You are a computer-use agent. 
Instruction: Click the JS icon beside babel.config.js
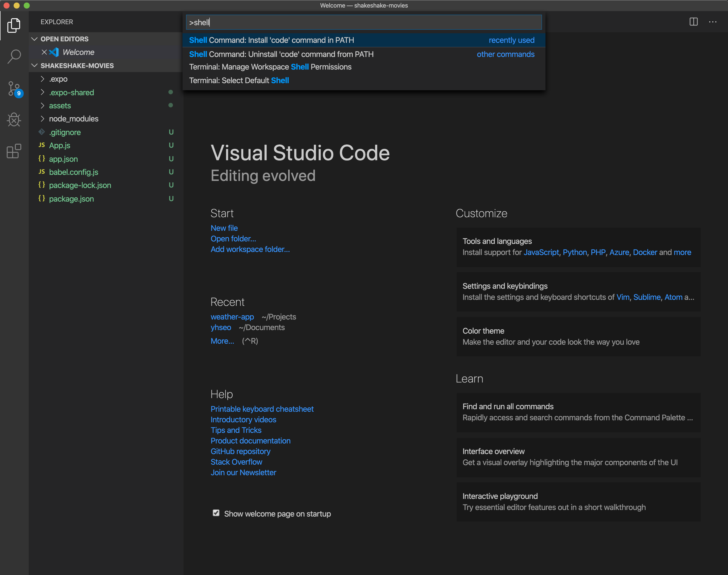(42, 172)
